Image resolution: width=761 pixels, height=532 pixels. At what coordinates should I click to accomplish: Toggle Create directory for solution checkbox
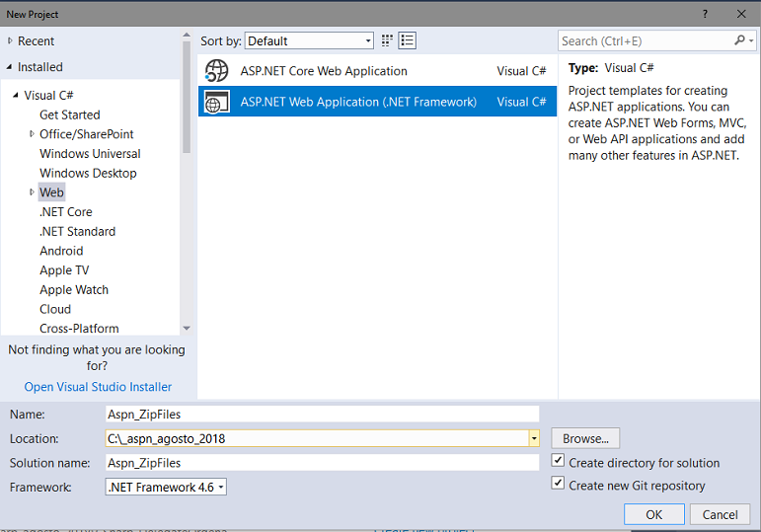[x=558, y=460]
